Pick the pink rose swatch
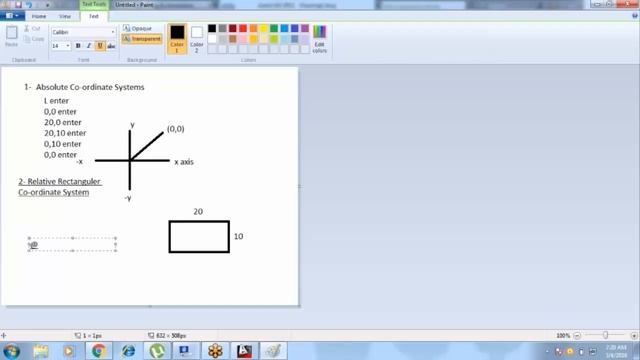The height and width of the screenshot is (360, 640). click(243, 39)
